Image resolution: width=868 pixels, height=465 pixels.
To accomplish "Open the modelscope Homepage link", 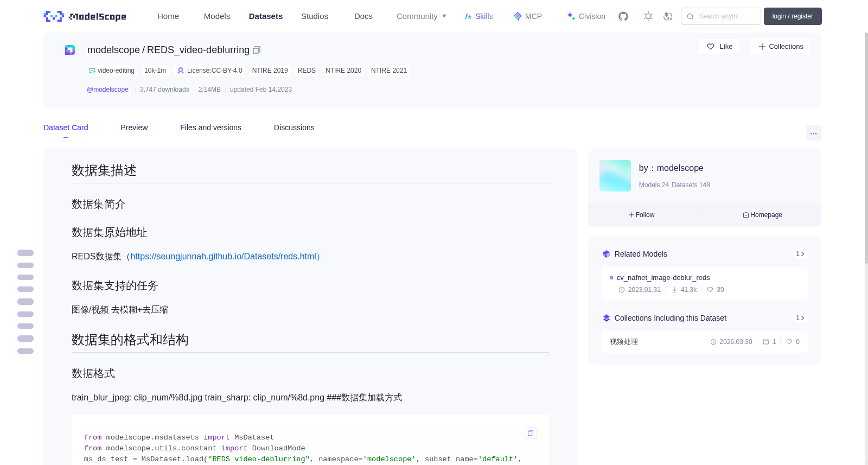I will (762, 215).
